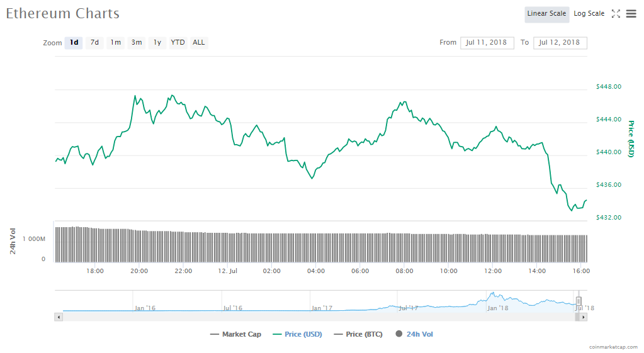Viewport: 644px width, 353px height.
Task: Choose YTD zoom range
Action: tap(178, 43)
